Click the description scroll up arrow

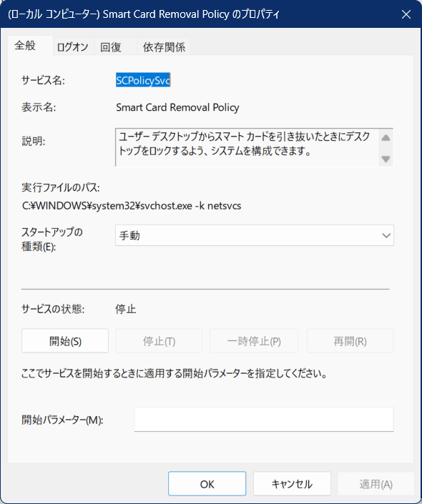(386, 138)
